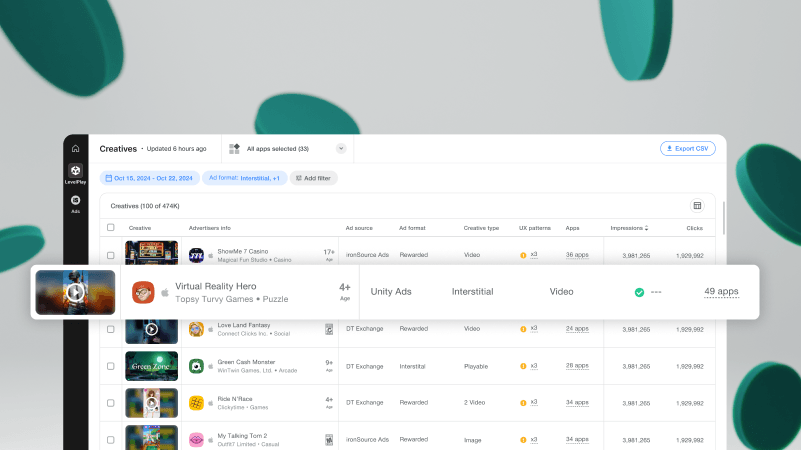801x450 pixels.
Task: Open the 49 apps link
Action: [720, 292]
